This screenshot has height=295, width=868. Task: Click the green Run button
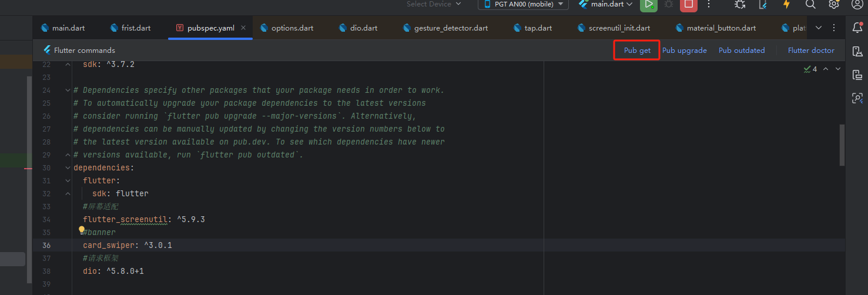(648, 4)
